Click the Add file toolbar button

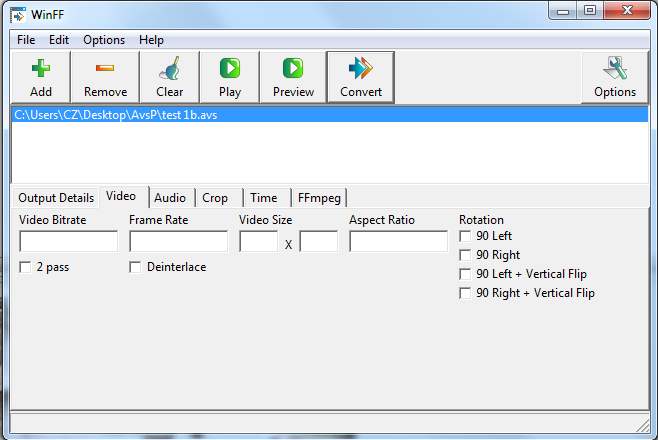pyautogui.click(x=41, y=77)
